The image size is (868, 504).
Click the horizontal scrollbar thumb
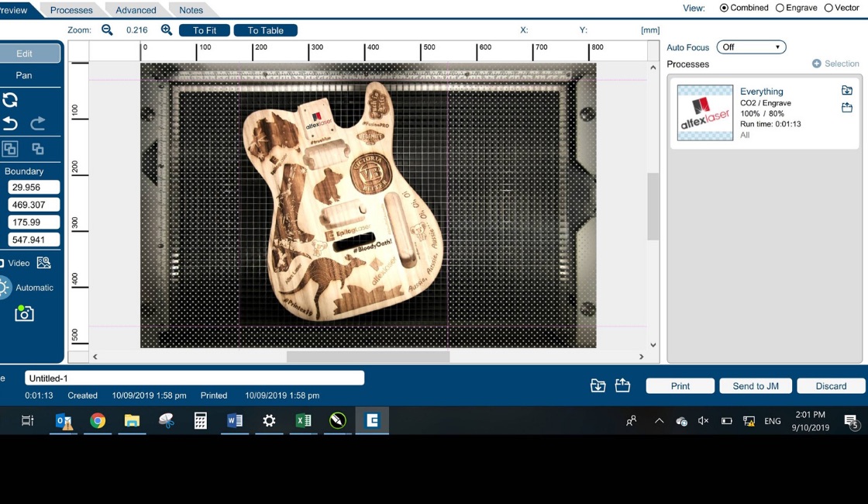[368, 357]
